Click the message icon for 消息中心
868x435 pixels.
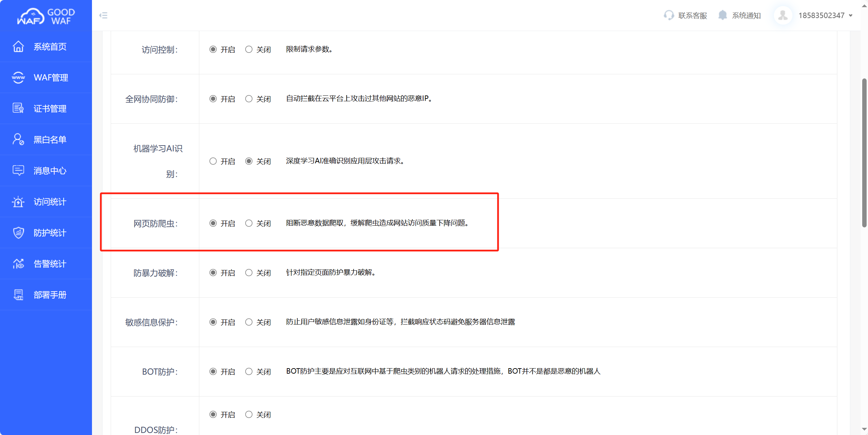[x=18, y=170]
